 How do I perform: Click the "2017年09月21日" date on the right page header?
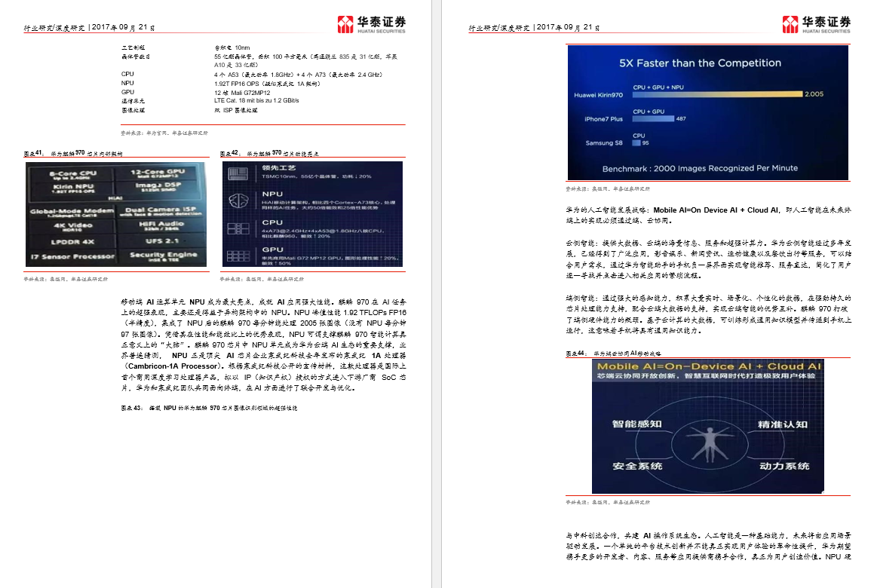[568, 27]
